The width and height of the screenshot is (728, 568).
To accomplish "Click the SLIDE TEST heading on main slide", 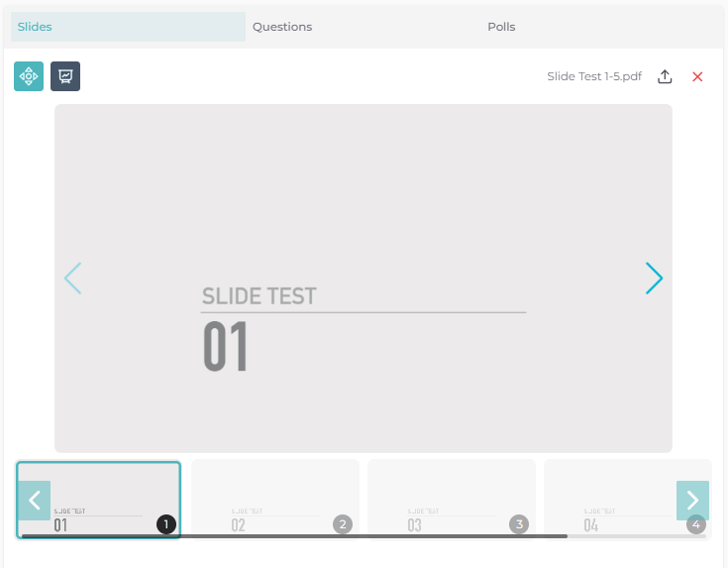I will 260,296.
